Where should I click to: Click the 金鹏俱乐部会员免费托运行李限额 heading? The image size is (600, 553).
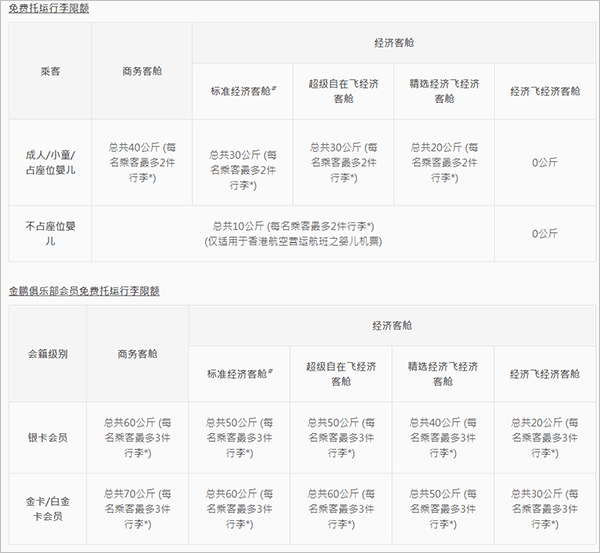coord(84,290)
